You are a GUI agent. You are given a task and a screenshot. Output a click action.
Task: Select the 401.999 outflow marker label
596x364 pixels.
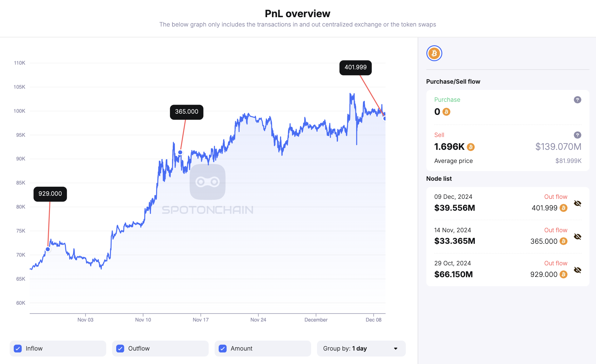[x=355, y=67]
